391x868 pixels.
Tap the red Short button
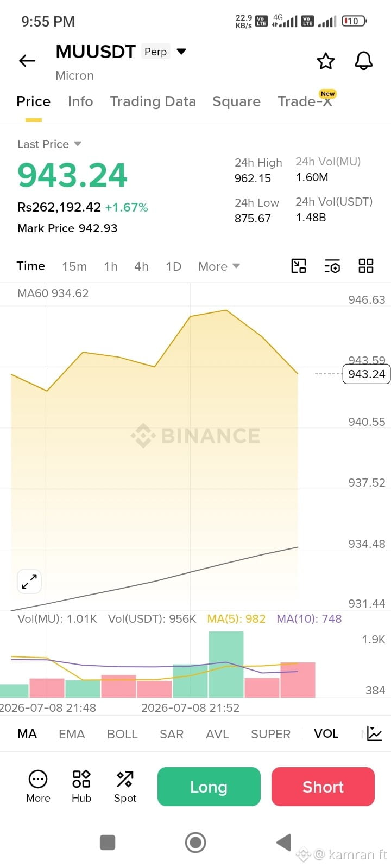click(323, 787)
